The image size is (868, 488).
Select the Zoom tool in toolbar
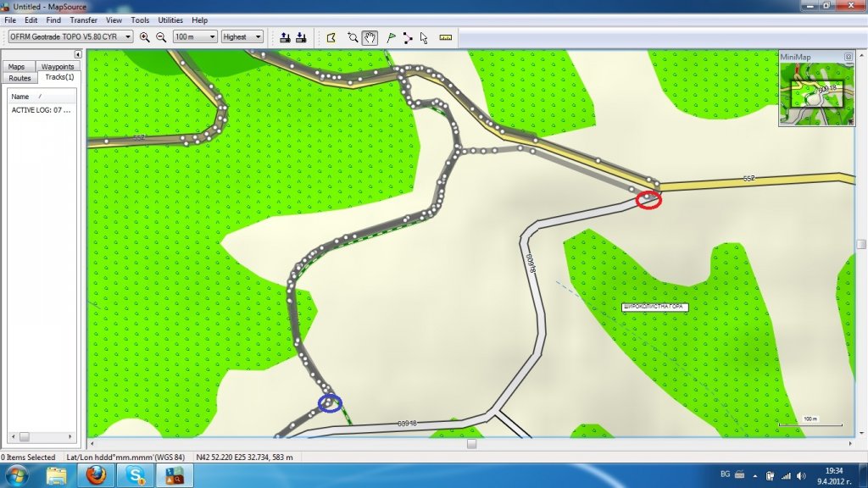point(353,37)
